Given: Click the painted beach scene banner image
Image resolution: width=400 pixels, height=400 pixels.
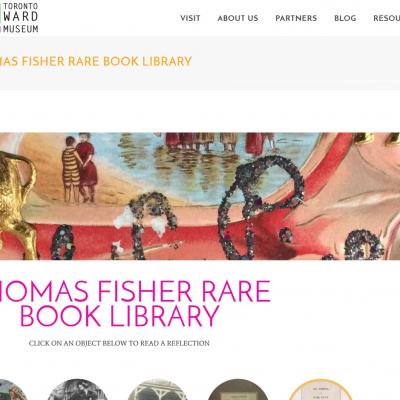Looking at the screenshot, I should tap(200, 196).
